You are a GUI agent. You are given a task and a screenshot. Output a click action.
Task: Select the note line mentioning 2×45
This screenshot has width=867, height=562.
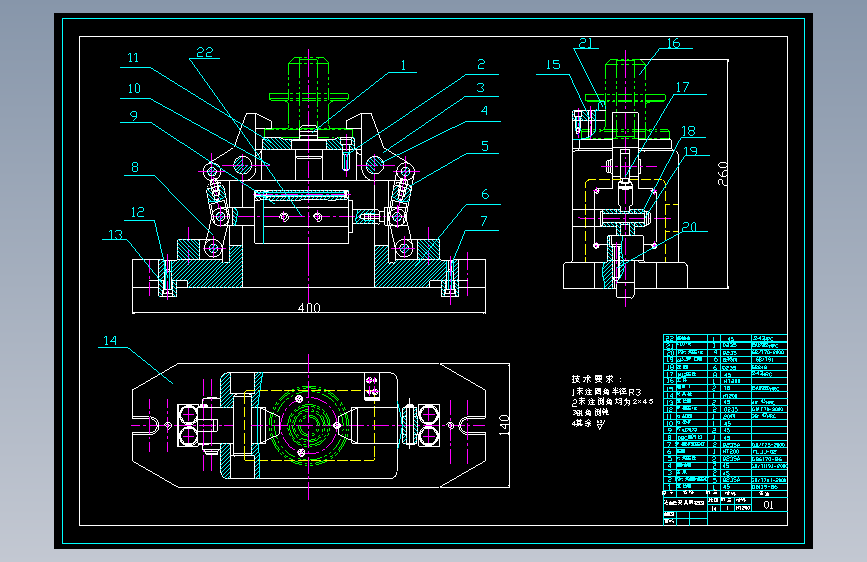click(612, 402)
